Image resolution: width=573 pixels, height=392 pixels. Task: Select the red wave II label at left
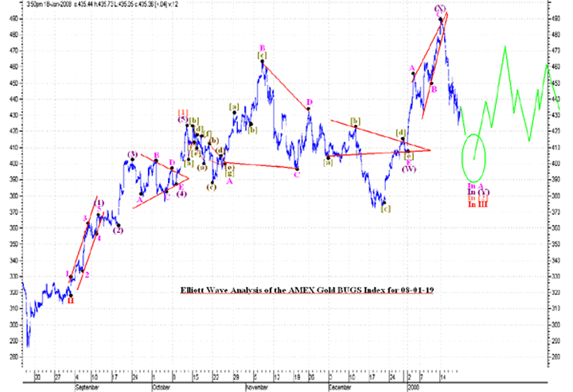point(71,300)
